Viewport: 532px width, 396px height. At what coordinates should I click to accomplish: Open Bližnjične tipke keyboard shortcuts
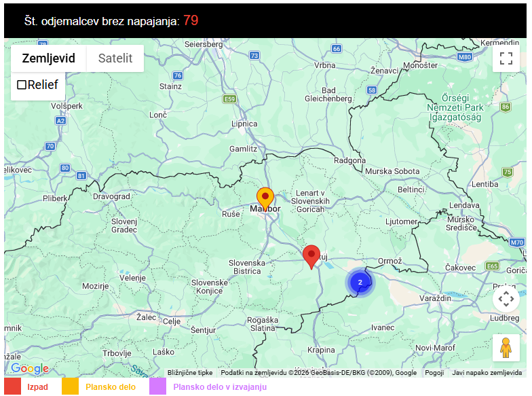point(190,372)
